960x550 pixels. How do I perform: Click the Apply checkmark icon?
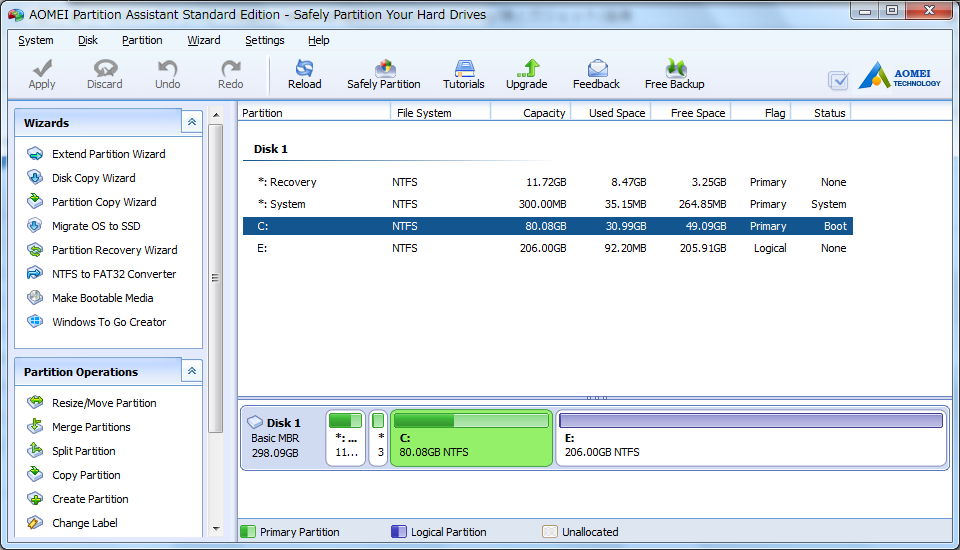click(42, 67)
